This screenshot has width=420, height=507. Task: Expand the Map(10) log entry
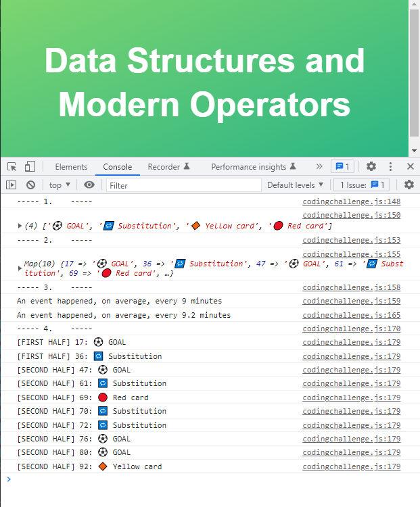pos(20,268)
